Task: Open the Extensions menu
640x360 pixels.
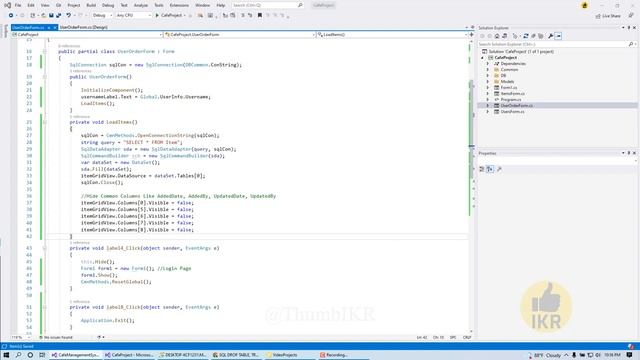Action: click(x=179, y=5)
